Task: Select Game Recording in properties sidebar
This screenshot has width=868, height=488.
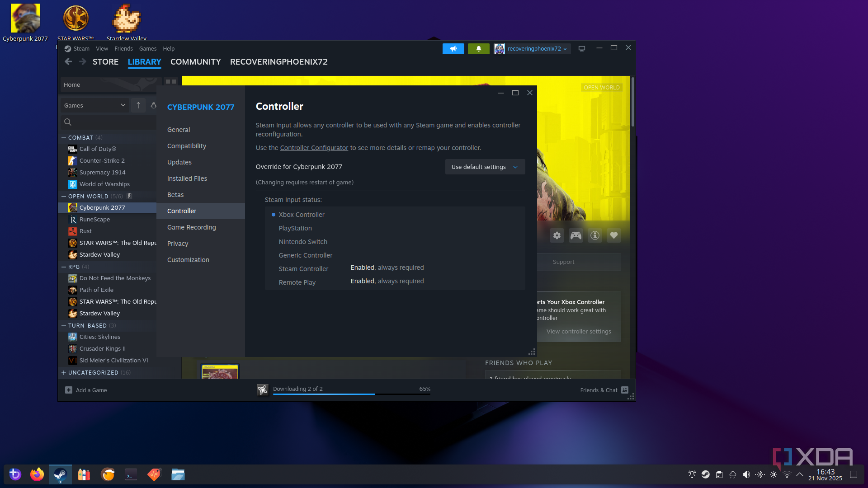Action: click(201, 227)
